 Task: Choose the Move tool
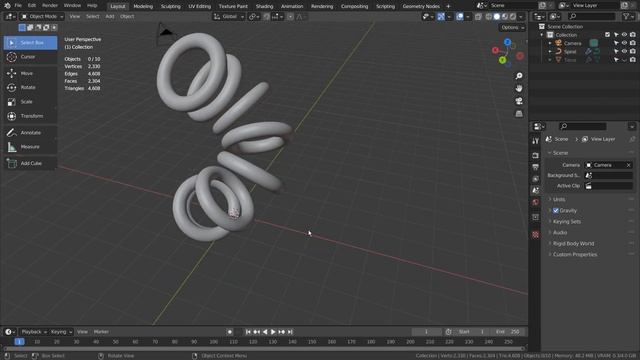[31, 73]
